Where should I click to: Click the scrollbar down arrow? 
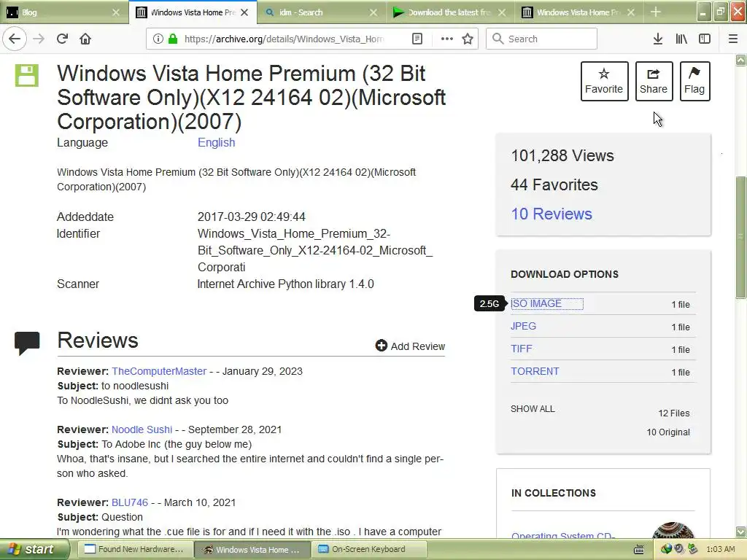pyautogui.click(x=740, y=532)
